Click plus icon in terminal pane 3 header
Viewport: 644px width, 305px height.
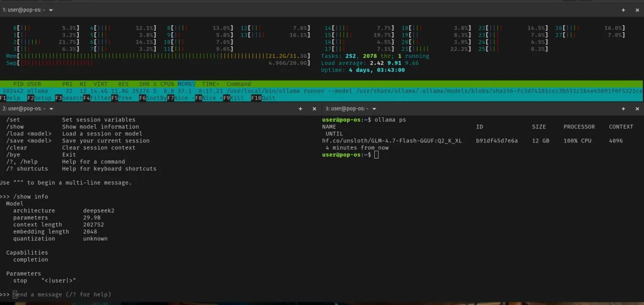[623, 109]
